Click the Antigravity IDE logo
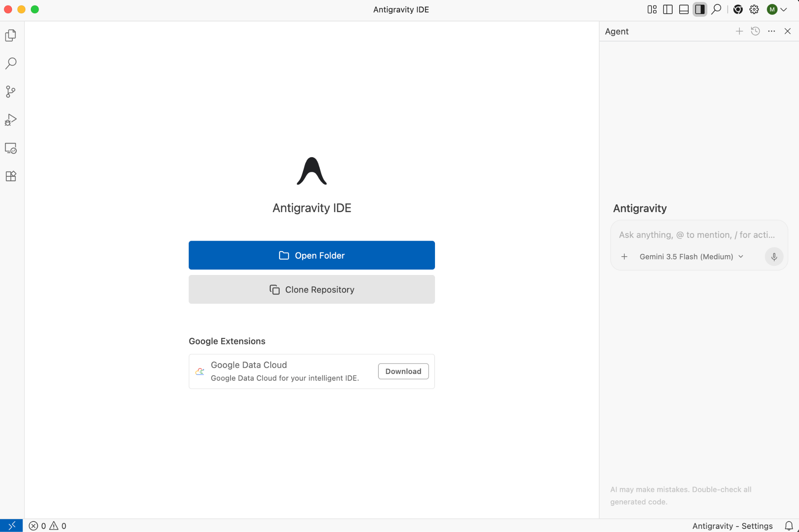Viewport: 799px width, 532px height. (312, 171)
